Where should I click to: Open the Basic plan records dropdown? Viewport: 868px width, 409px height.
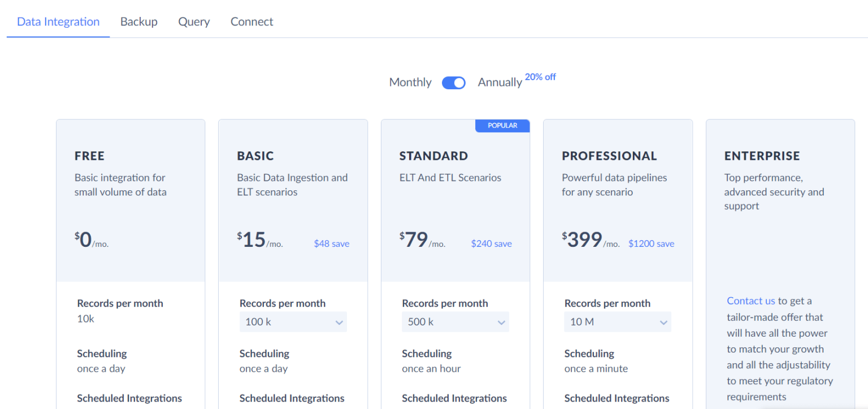click(x=293, y=321)
